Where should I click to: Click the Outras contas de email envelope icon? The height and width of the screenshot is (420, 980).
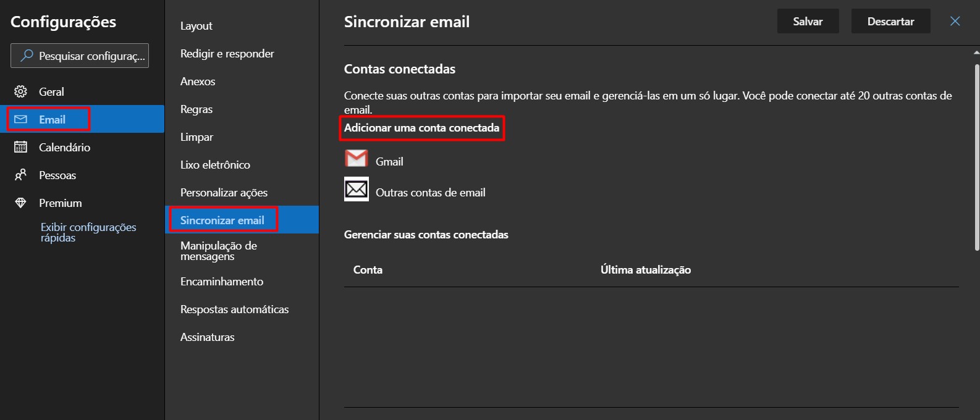click(x=356, y=190)
